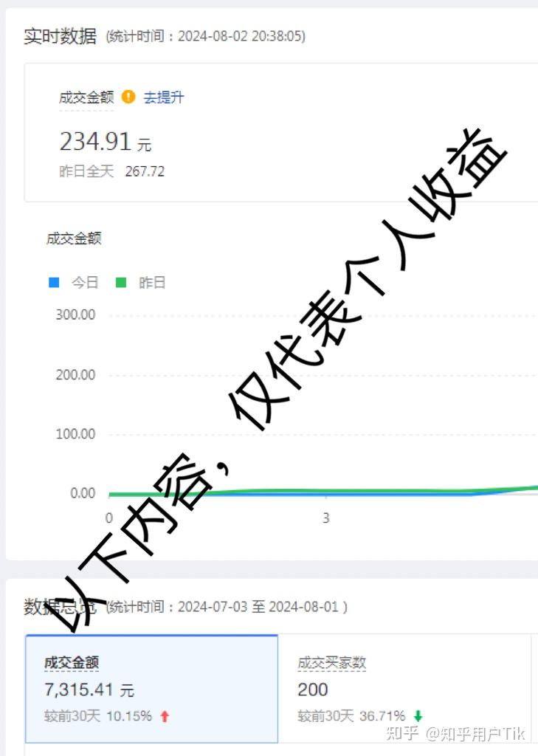Click the 今日 legend label
538x756 pixels.
click(x=85, y=283)
